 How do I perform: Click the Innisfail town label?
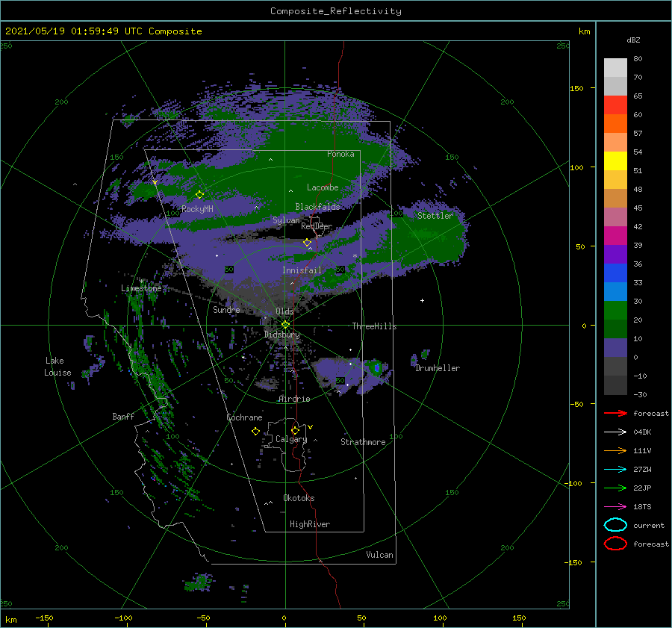(302, 270)
